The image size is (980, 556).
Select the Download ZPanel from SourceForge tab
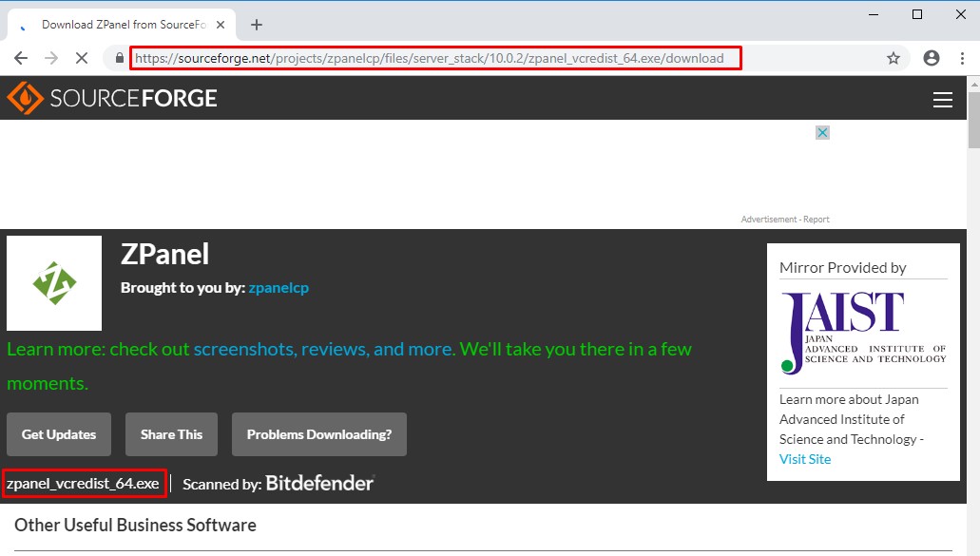tap(123, 25)
